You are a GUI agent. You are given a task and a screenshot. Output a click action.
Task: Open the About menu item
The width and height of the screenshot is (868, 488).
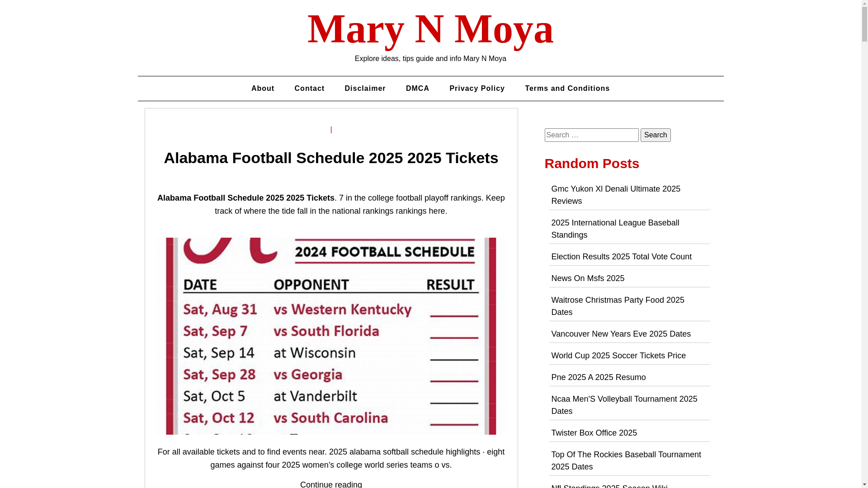[x=263, y=89]
